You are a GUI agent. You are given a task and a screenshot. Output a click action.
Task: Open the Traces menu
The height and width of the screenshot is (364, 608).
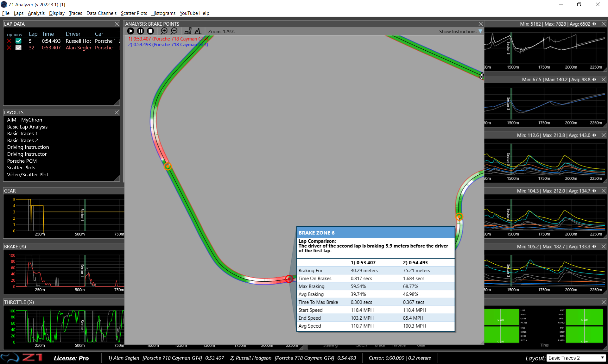(x=75, y=13)
